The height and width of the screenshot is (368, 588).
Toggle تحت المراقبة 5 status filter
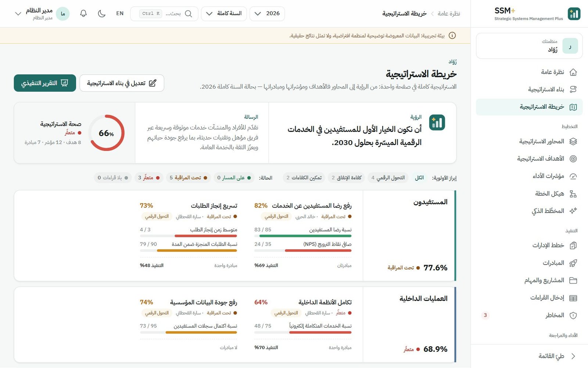pos(188,178)
